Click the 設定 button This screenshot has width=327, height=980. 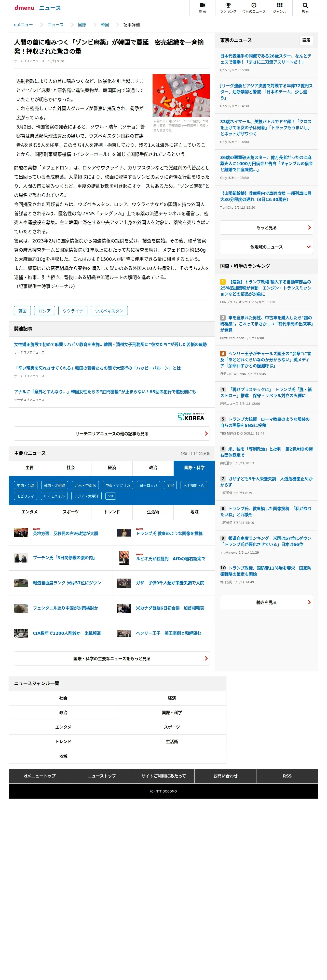(x=306, y=40)
